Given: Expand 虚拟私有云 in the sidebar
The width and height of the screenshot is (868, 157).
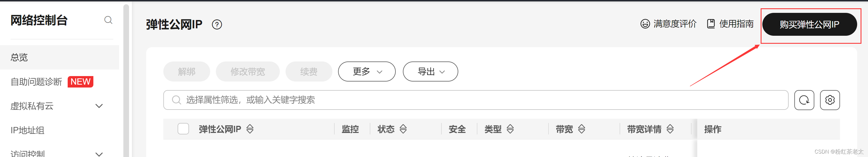Looking at the screenshot, I should tap(99, 106).
